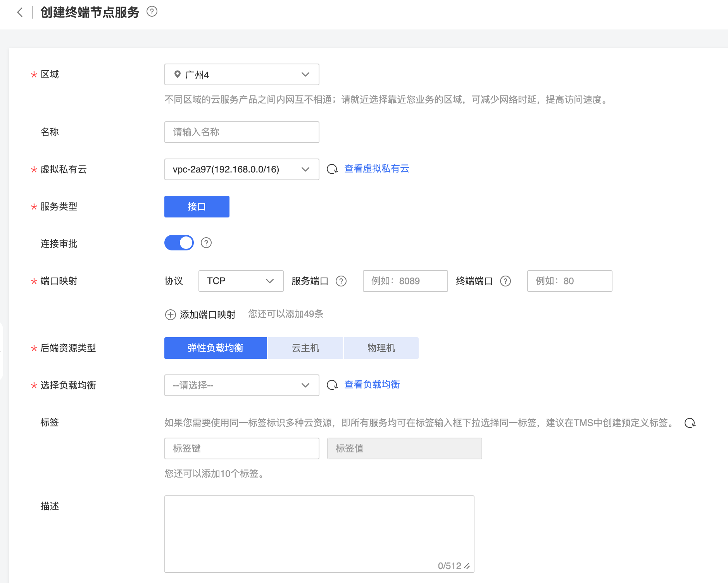Click help icon next to 创建终端节点服务 title
728x583 pixels.
click(152, 12)
